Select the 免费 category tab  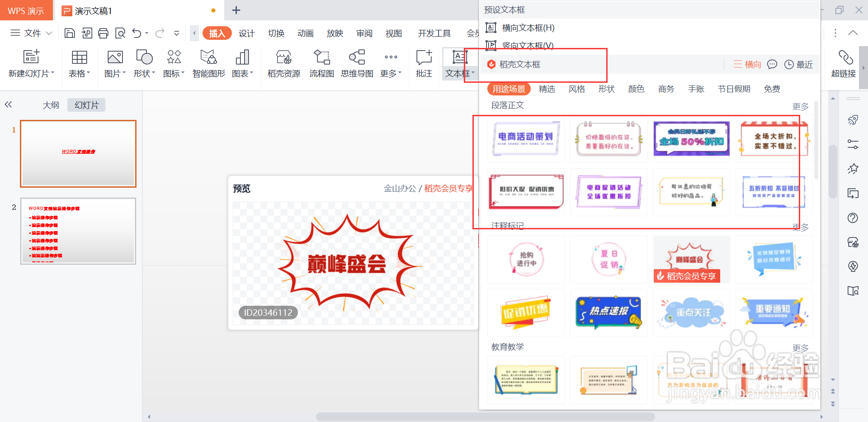(772, 89)
